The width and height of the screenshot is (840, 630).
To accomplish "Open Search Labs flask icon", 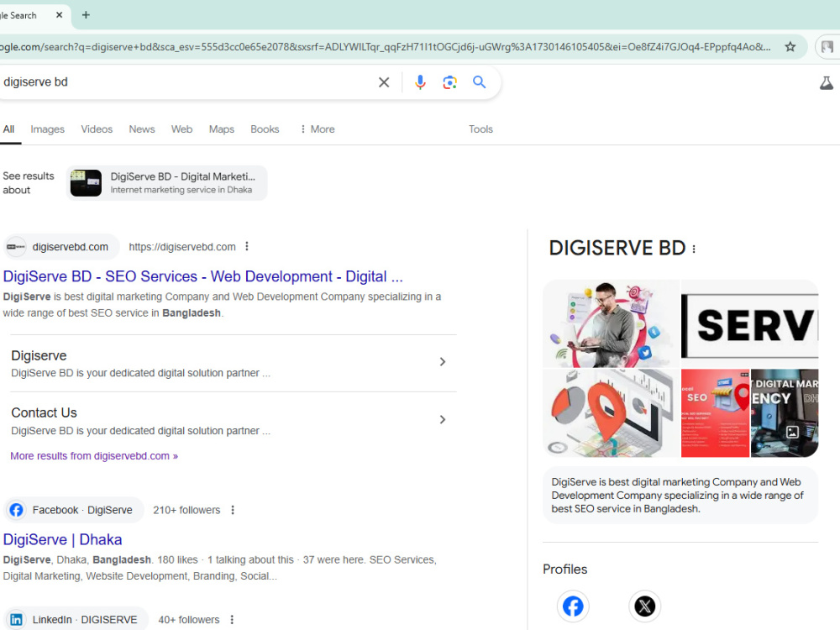I will point(827,82).
